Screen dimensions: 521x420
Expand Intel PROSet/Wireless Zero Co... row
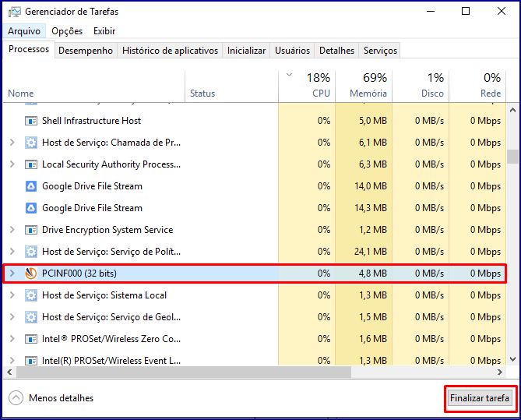(x=12, y=339)
